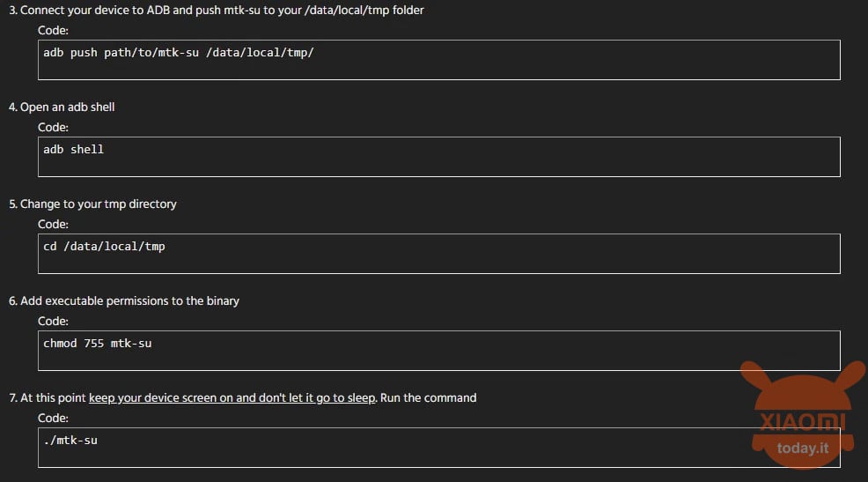
Task: Click step 6 'Add executable permissions' heading
Action: click(x=124, y=300)
